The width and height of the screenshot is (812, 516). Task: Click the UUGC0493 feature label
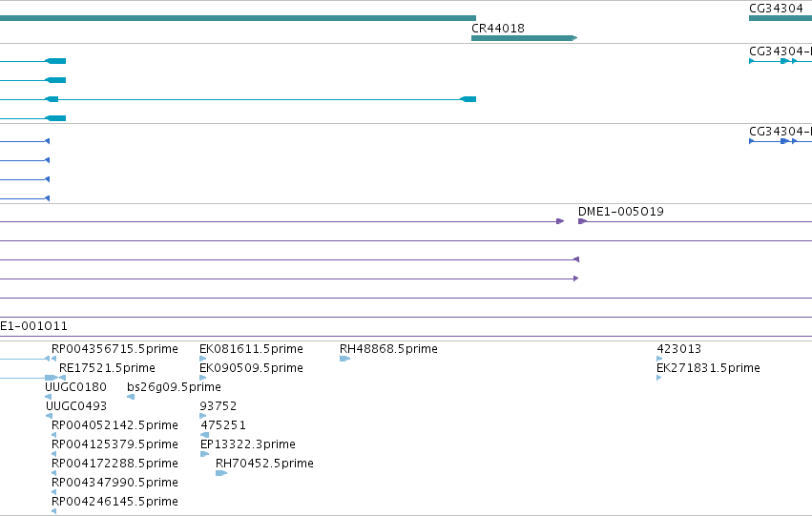(x=76, y=406)
